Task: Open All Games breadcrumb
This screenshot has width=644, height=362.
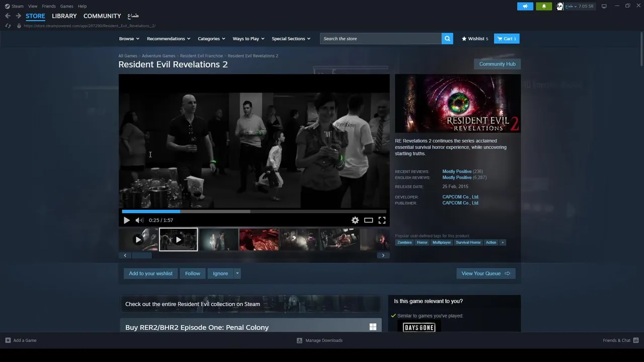Action: pos(128,56)
